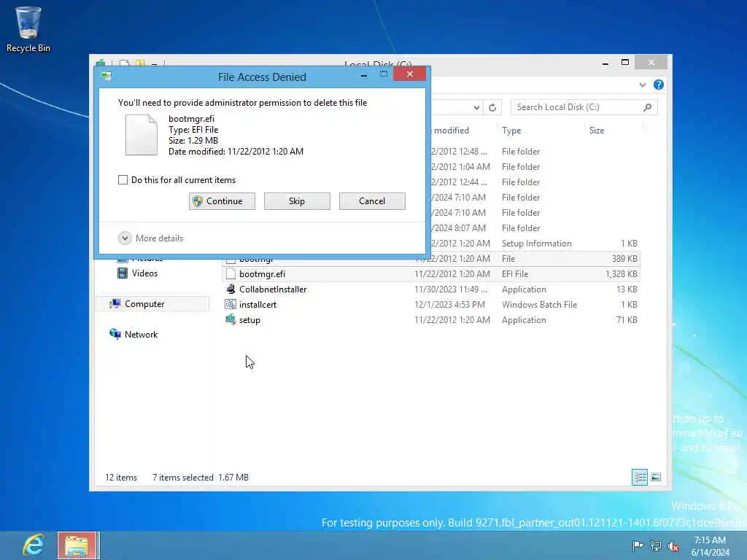The width and height of the screenshot is (747, 560).
Task: Click '11/30/2023 11:49' date cell
Action: pos(451,289)
